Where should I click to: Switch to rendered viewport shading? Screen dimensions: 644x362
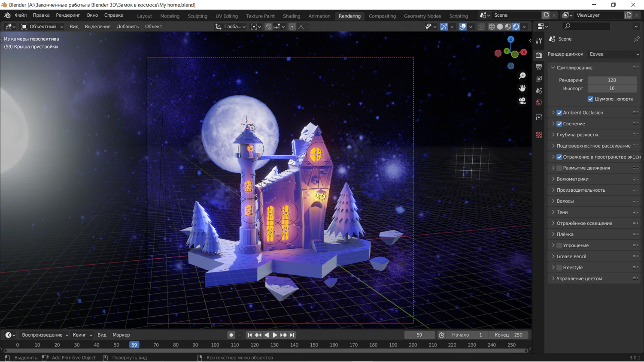point(516,27)
